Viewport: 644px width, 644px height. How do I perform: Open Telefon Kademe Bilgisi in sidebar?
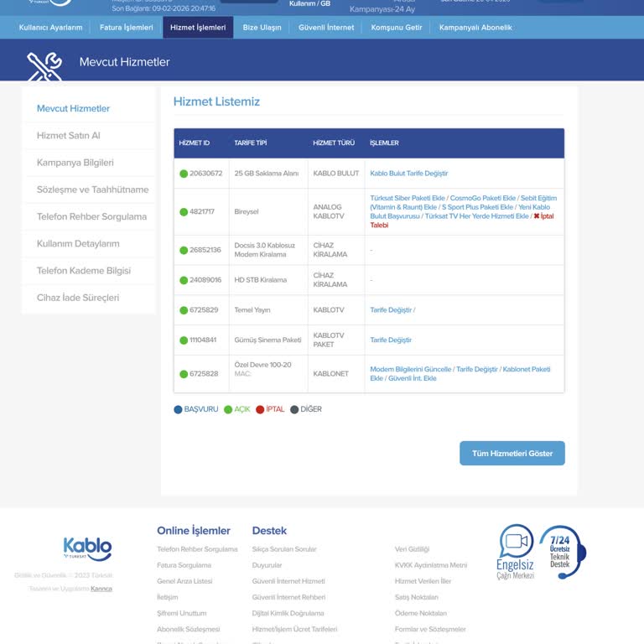tap(84, 271)
